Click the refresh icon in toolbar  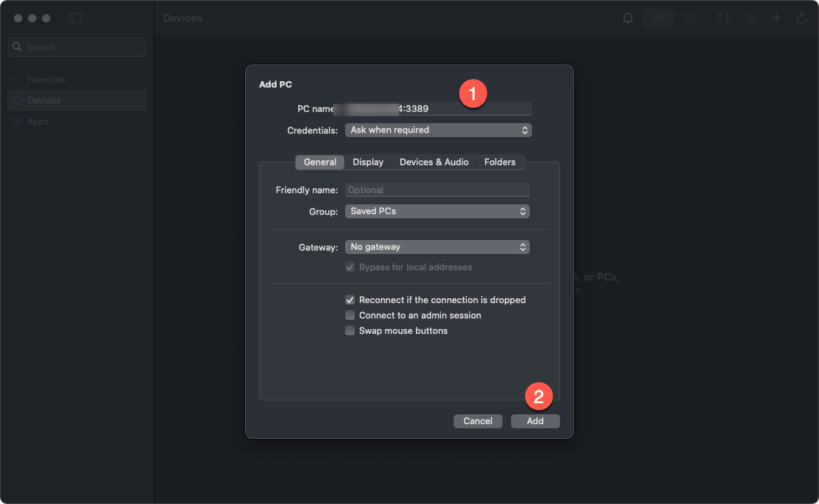[801, 18]
